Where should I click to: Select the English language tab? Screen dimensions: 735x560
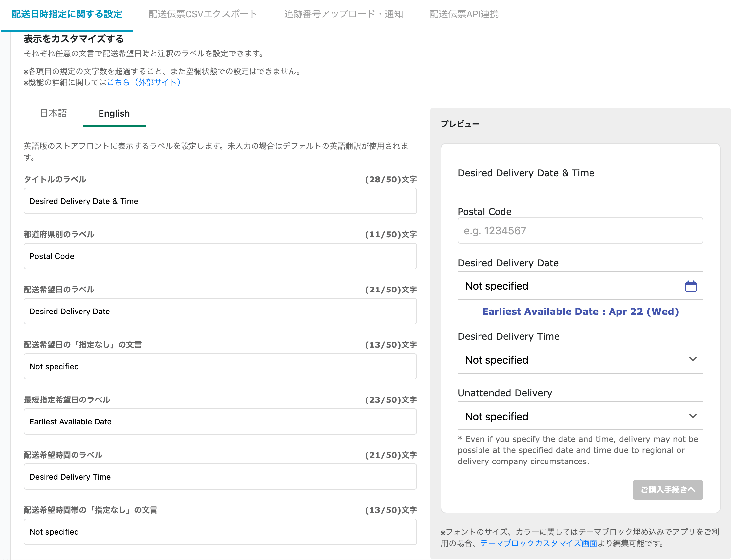click(x=114, y=113)
